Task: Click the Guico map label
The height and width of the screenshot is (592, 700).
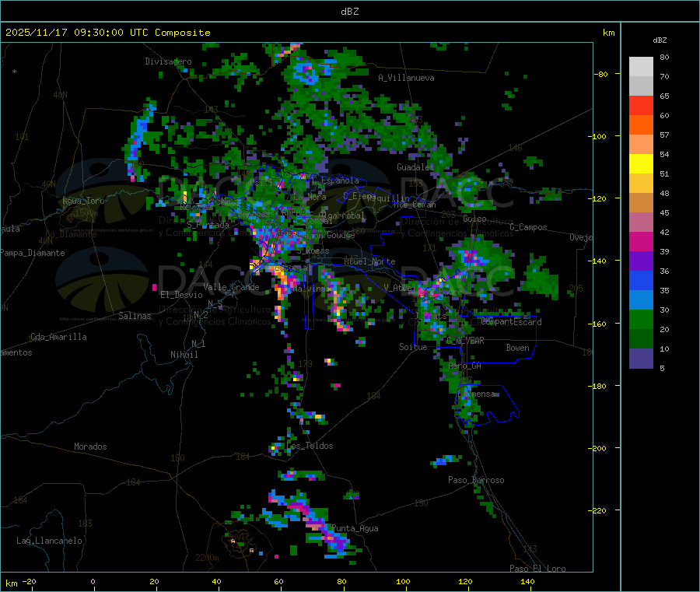Action: [474, 219]
